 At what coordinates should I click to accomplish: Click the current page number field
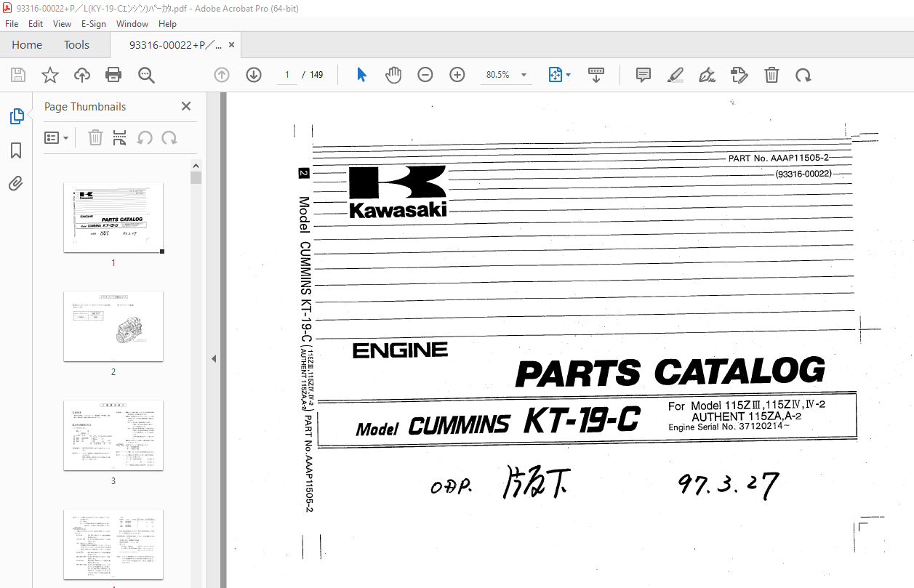(x=286, y=75)
